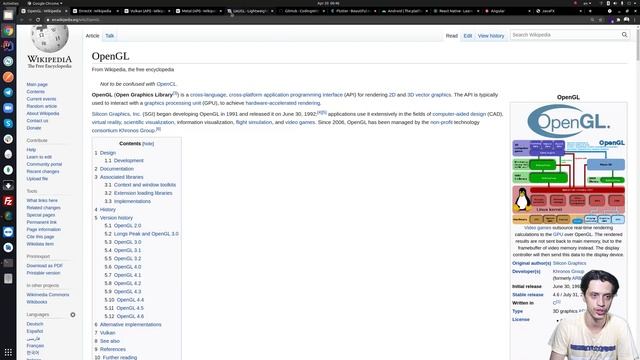Switch to the Flutter tab
Viewport: 640px width, 360px height.
coord(352,11)
